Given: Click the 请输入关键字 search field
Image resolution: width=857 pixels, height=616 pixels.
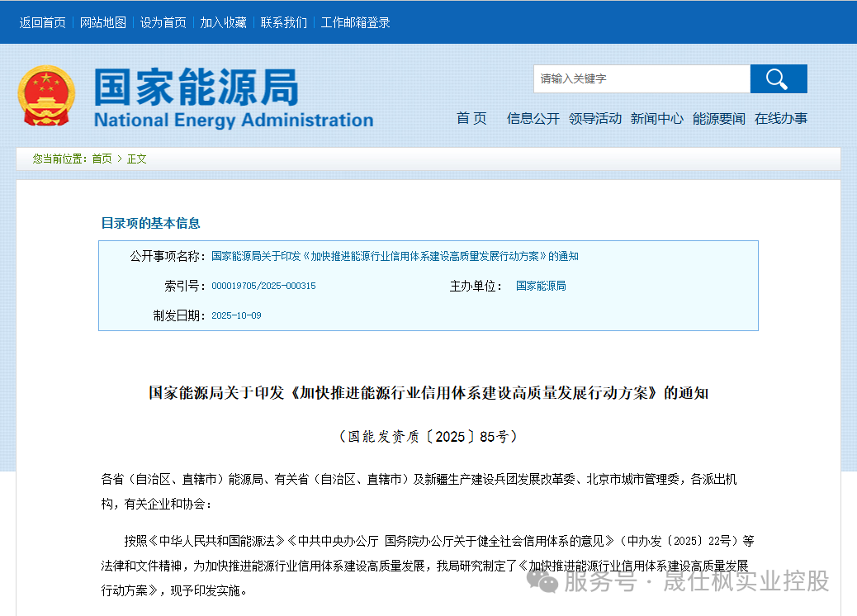Looking at the screenshot, I should coord(641,79).
